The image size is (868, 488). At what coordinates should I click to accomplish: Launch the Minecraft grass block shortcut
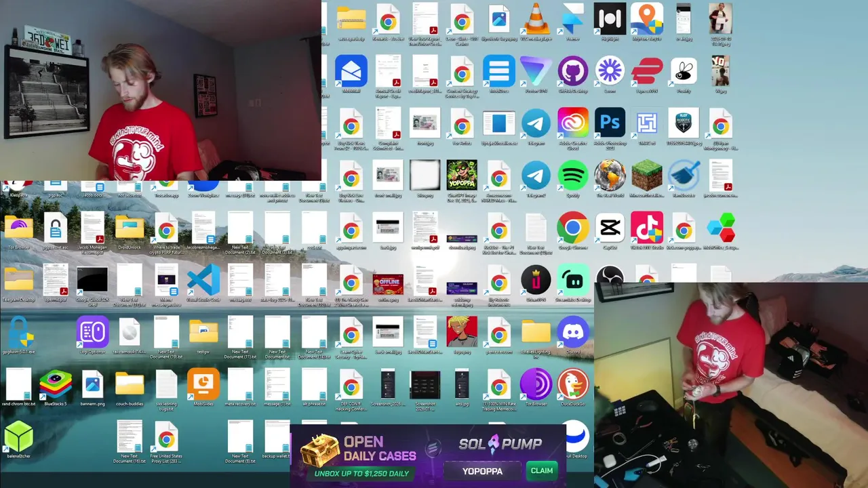click(x=647, y=176)
